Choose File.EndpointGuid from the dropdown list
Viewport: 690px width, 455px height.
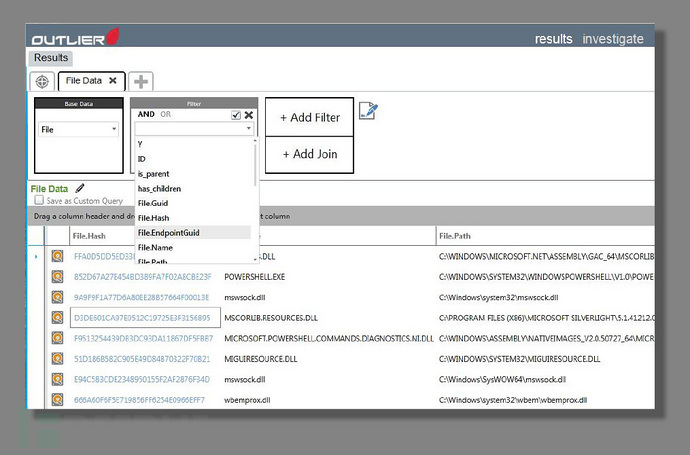click(169, 232)
